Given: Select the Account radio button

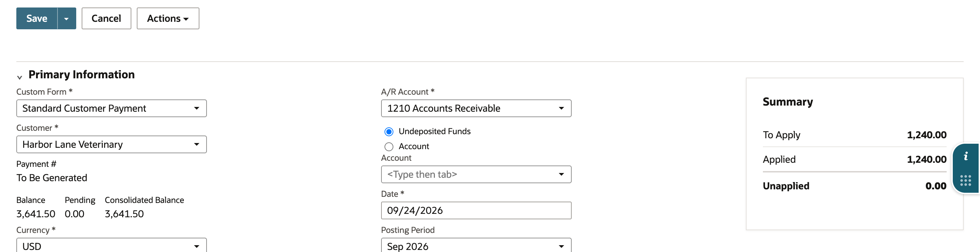Looking at the screenshot, I should click(x=389, y=146).
